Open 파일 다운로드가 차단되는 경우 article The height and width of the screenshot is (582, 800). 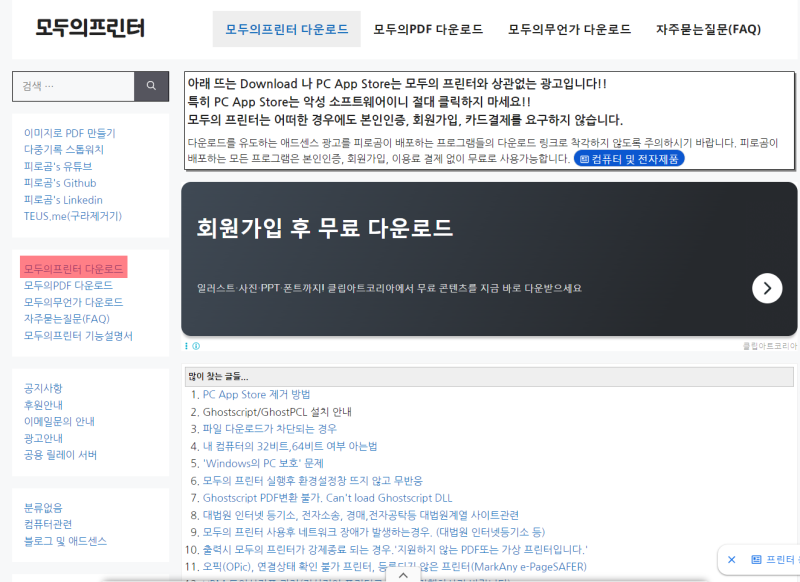(269, 428)
